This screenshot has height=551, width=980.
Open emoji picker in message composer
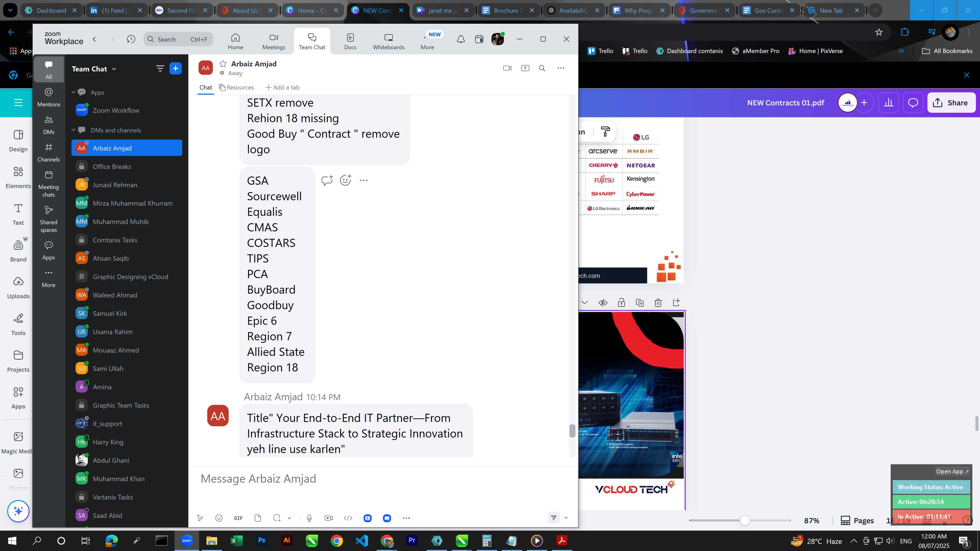[x=219, y=518]
